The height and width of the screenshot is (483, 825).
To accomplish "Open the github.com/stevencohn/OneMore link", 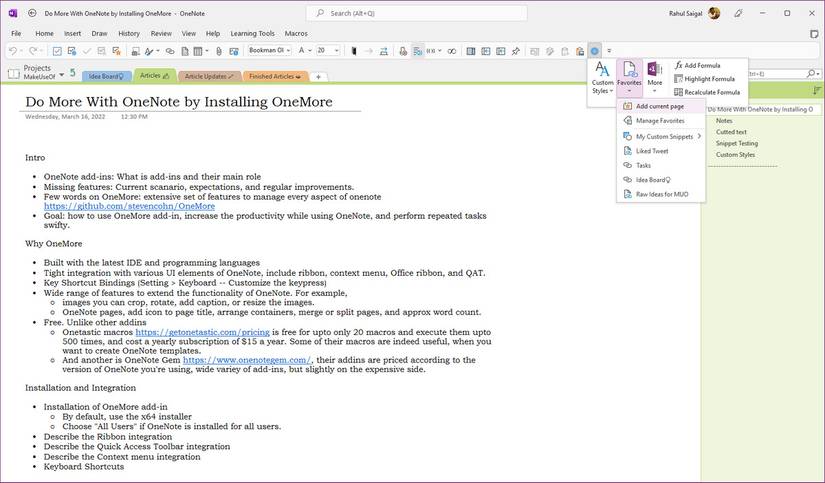I will (x=129, y=206).
